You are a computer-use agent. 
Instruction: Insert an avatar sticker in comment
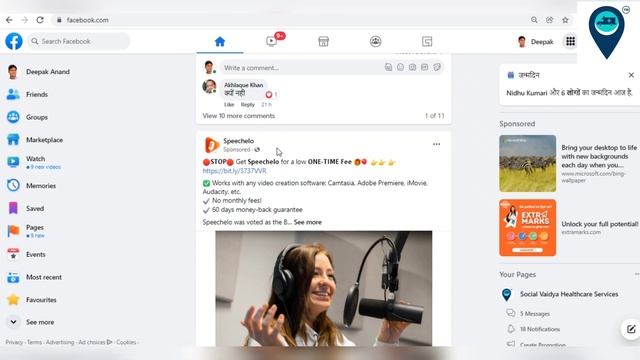[x=388, y=67]
